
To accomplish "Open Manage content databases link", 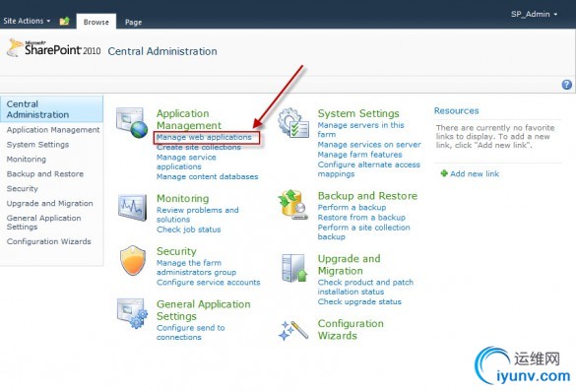I will click(207, 176).
